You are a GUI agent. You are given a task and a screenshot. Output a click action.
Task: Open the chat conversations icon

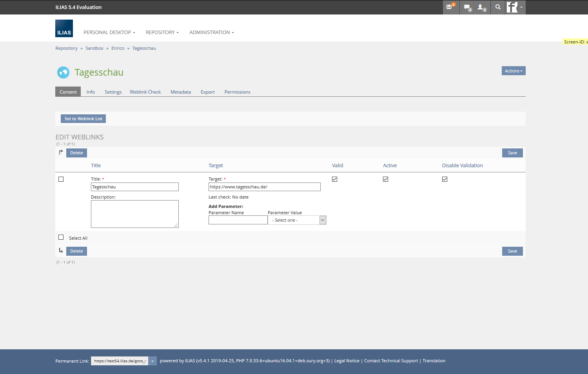pyautogui.click(x=467, y=7)
